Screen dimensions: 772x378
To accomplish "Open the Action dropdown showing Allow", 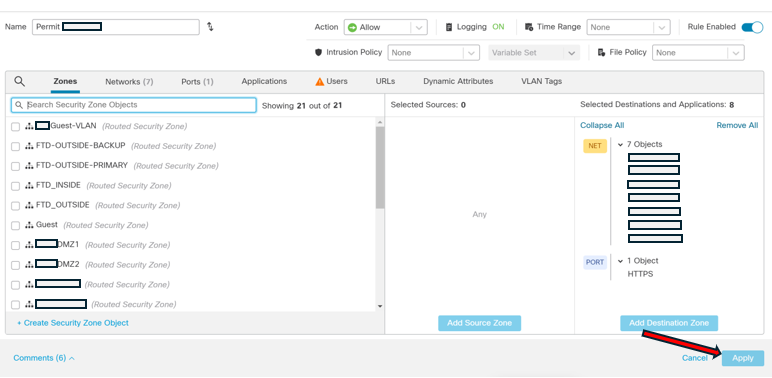I will pyautogui.click(x=386, y=28).
